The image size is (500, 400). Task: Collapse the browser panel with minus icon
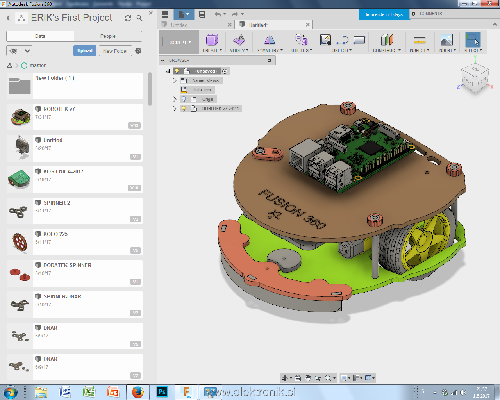click(x=163, y=60)
